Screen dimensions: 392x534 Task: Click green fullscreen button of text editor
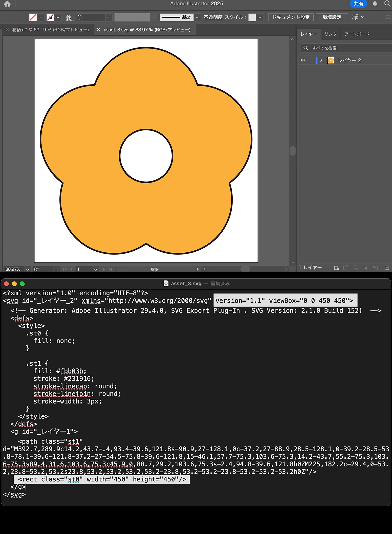pos(22,284)
